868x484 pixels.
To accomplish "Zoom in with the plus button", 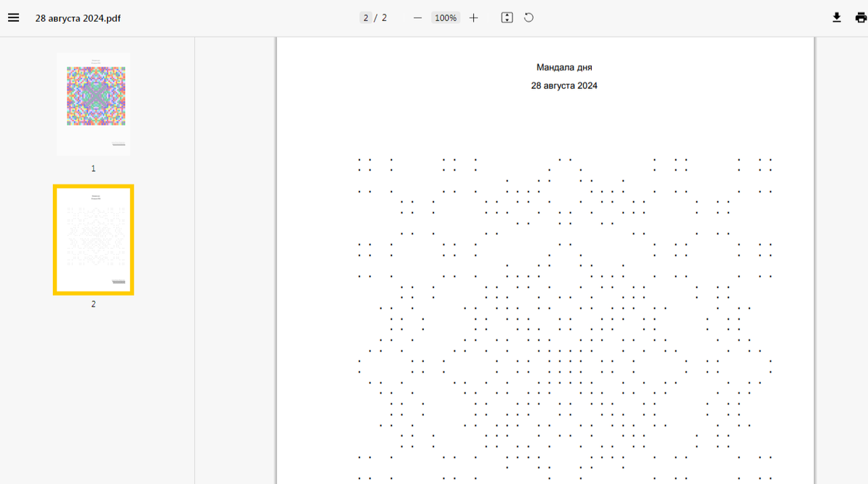I will click(x=474, y=17).
